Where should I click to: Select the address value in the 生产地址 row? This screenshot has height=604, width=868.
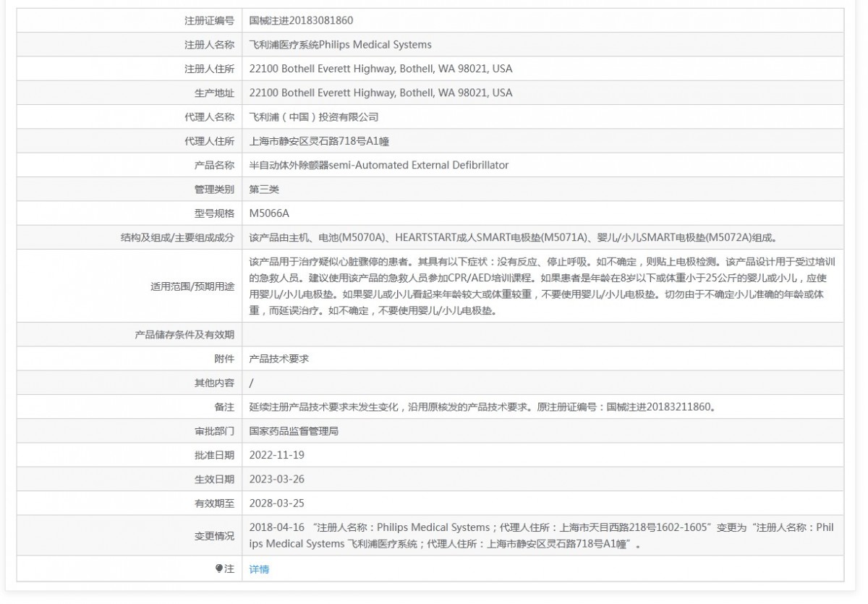coord(380,93)
